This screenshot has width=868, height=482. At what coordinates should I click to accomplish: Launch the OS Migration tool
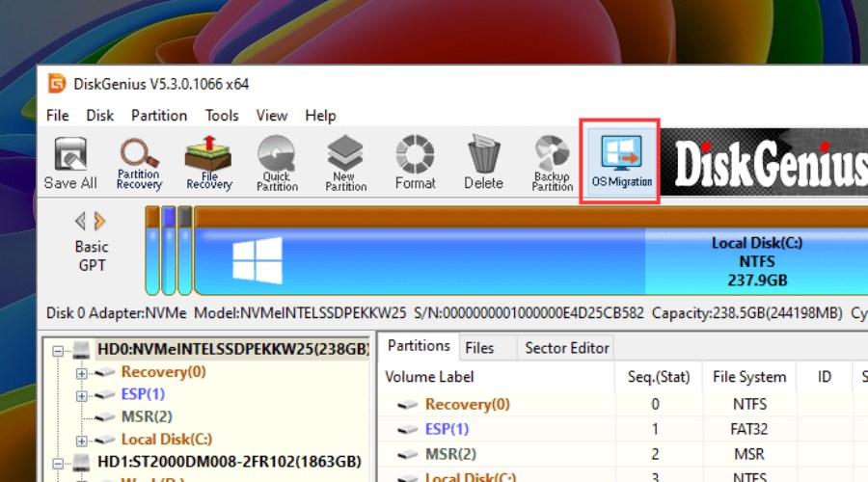point(621,160)
